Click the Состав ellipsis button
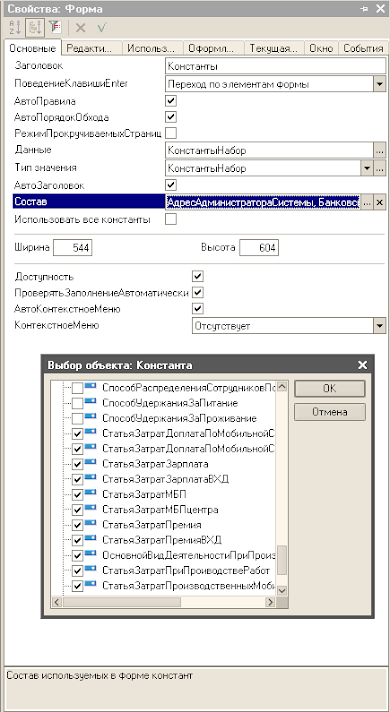This screenshot has width=390, height=712. coord(367,203)
